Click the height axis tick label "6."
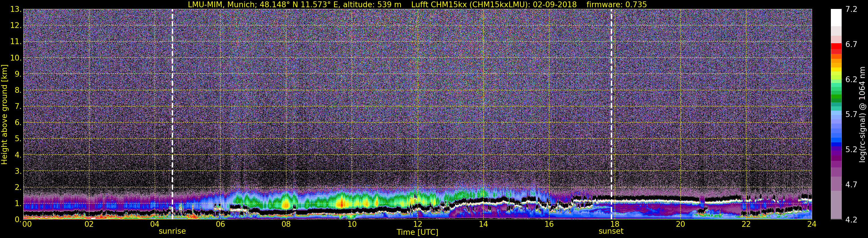This screenshot has height=238, width=868. pos(18,123)
